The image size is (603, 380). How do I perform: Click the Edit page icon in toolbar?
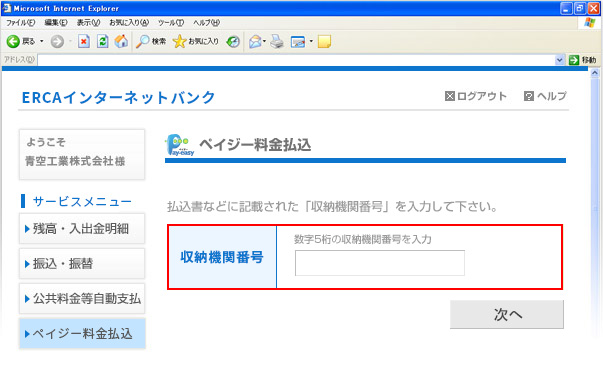[x=298, y=41]
